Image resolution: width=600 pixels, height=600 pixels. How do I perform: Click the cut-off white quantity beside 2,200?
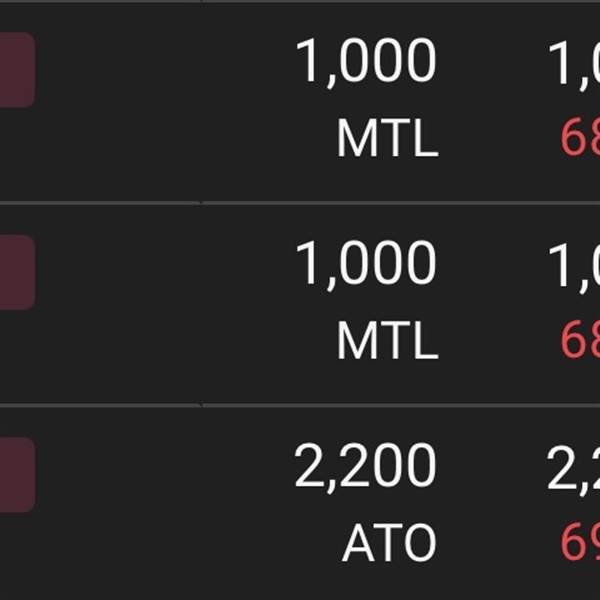point(573,469)
